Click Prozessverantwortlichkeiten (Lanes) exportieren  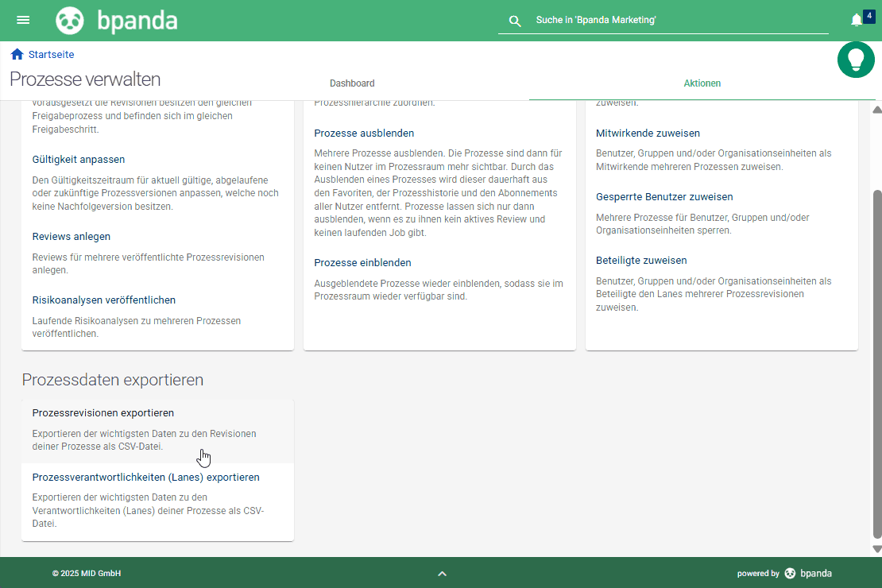145,477
